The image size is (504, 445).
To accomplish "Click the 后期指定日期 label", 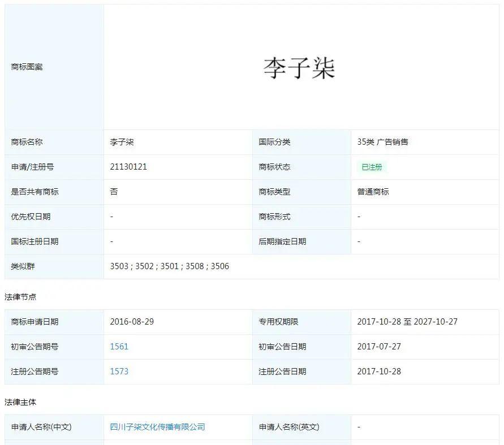I will [282, 241].
